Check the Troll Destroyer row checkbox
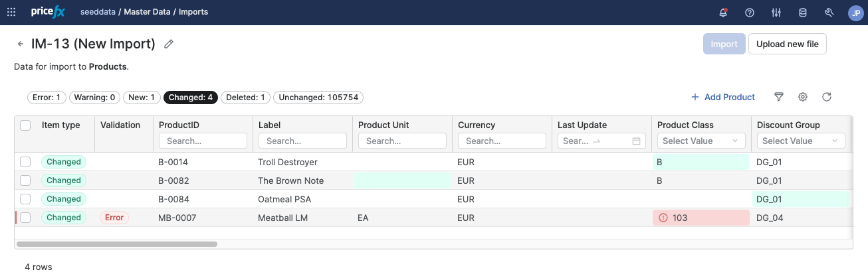 click(25, 162)
